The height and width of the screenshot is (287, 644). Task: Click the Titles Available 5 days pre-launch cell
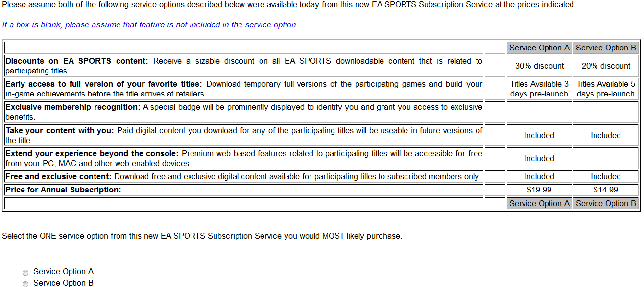(x=606, y=89)
